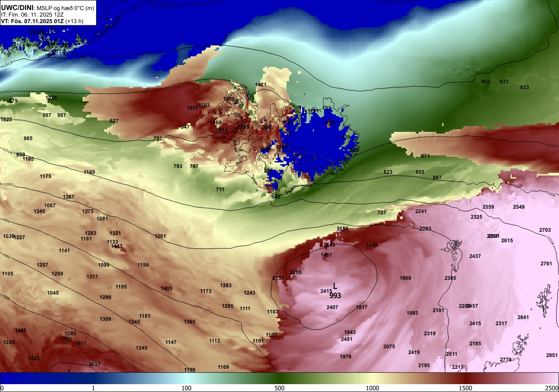Viewport: 559px width, 392px height.
Task: Click the 1909 height value
Action: (x=405, y=278)
